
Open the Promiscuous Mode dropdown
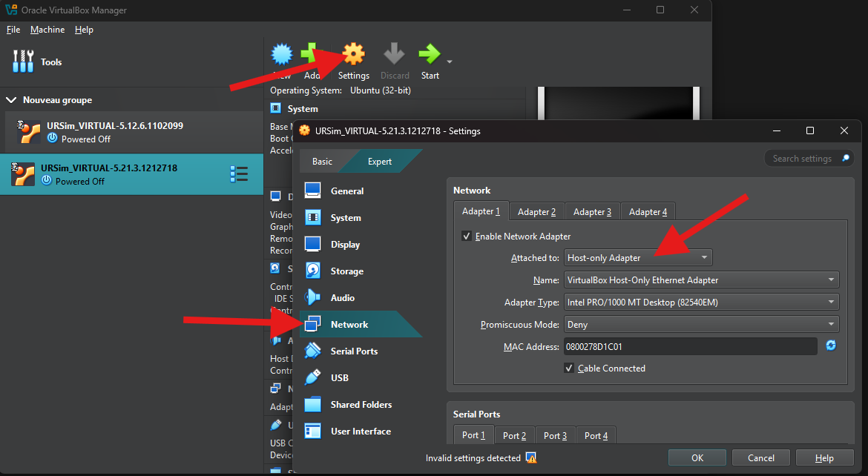click(x=701, y=325)
